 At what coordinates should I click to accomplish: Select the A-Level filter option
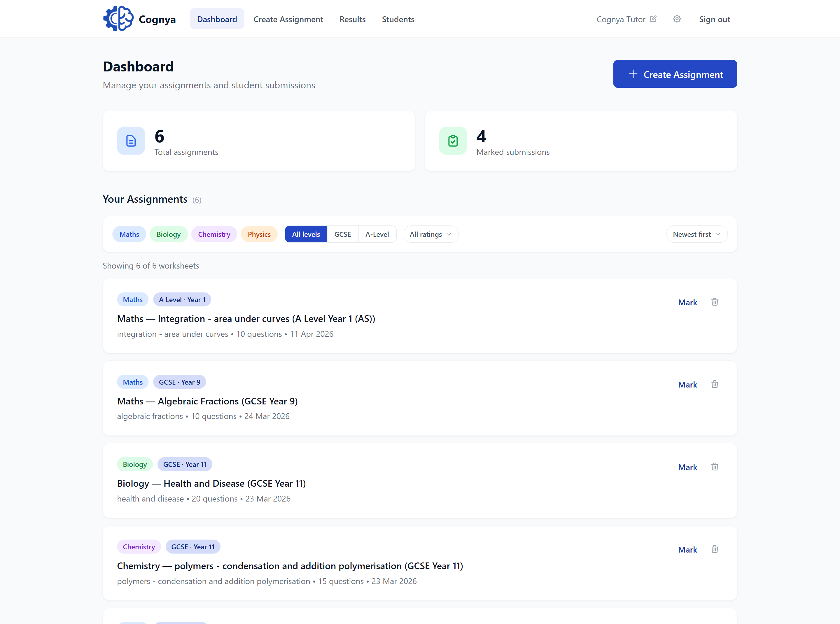click(377, 234)
